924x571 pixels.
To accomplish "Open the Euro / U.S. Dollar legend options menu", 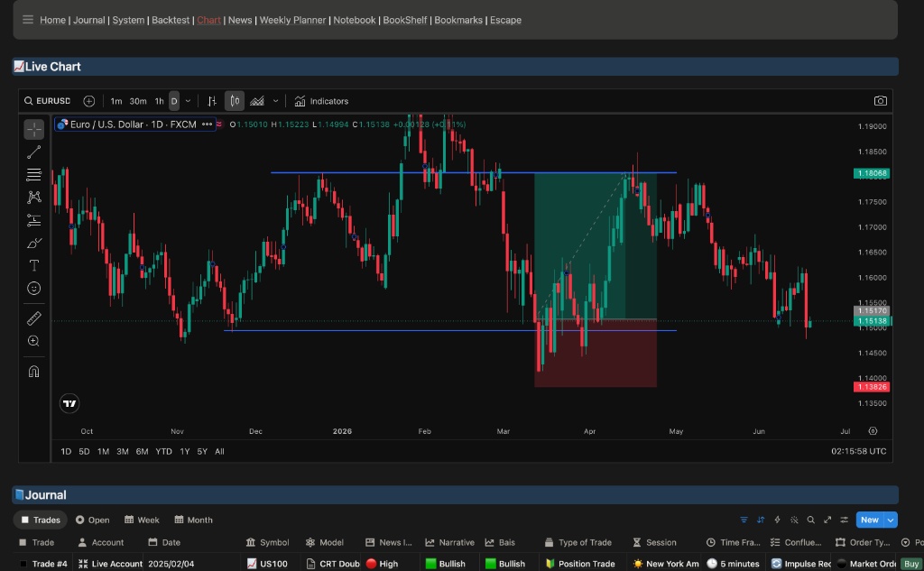I will coord(207,124).
